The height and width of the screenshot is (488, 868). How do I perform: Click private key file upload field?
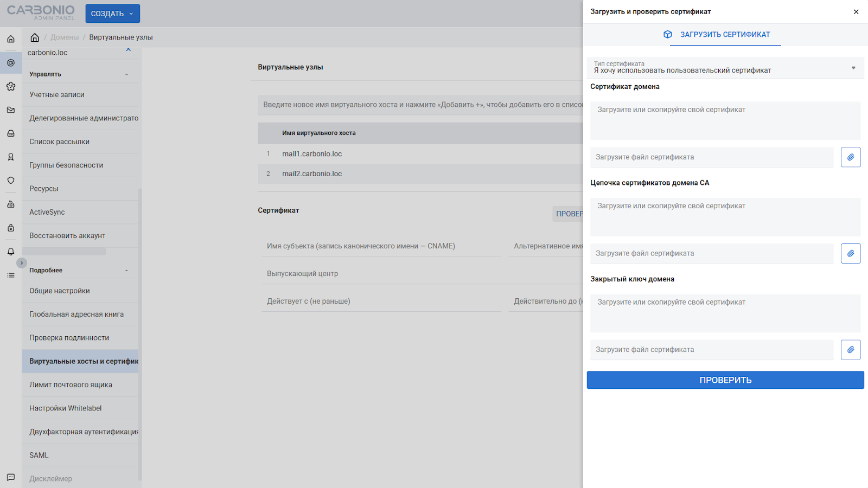pos(712,350)
